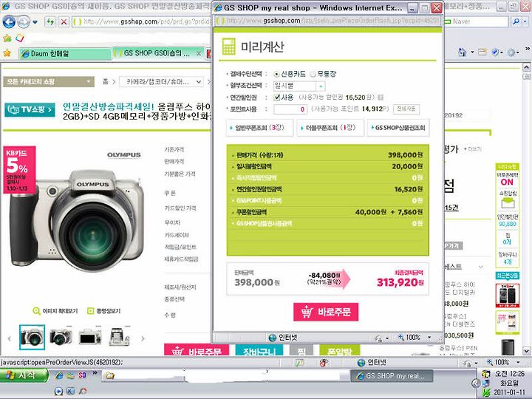
Task: Select the first camera front thumbnail
Action: [x=32, y=337]
